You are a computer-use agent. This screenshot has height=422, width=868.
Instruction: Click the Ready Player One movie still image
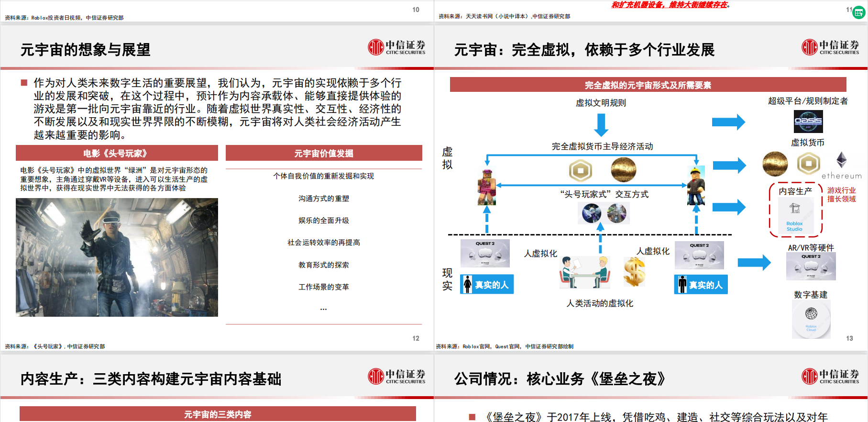pyautogui.click(x=117, y=257)
